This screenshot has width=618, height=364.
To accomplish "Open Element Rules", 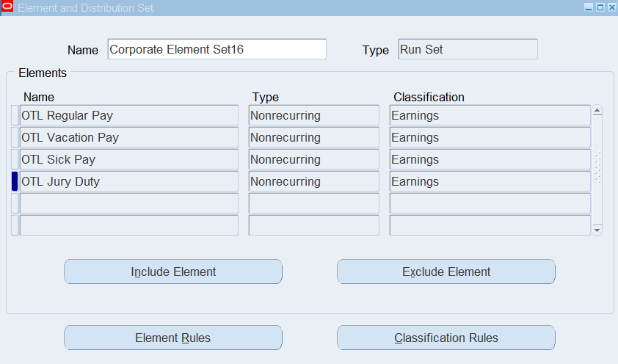I will tap(173, 338).
